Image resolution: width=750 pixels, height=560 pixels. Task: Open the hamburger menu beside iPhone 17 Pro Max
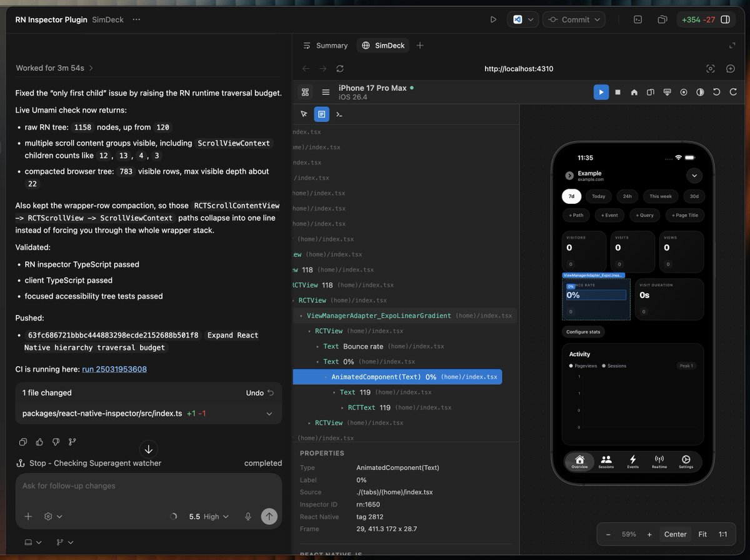point(326,92)
